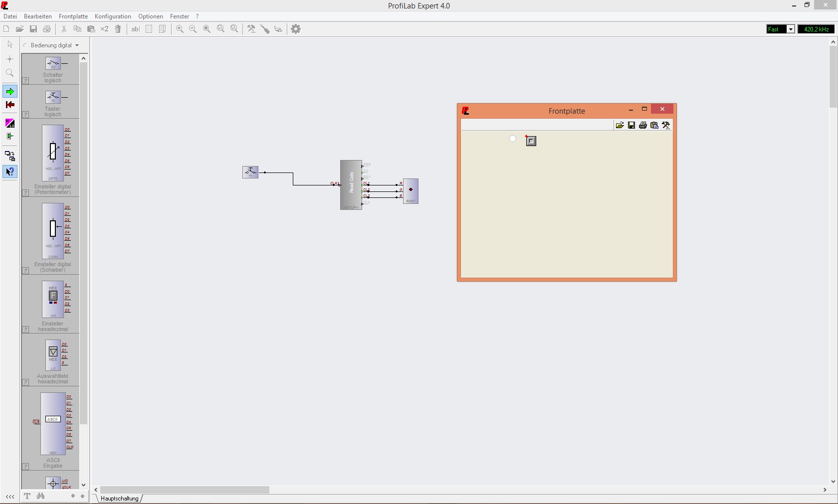
Task: Click the square button element on the Frontplatte
Action: pyautogui.click(x=531, y=141)
